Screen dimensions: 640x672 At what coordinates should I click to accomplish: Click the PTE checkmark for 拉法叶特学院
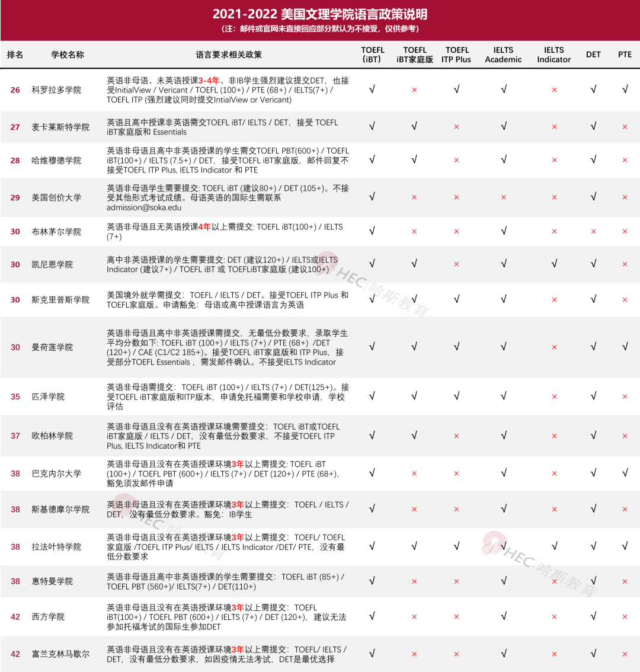pyautogui.click(x=625, y=546)
